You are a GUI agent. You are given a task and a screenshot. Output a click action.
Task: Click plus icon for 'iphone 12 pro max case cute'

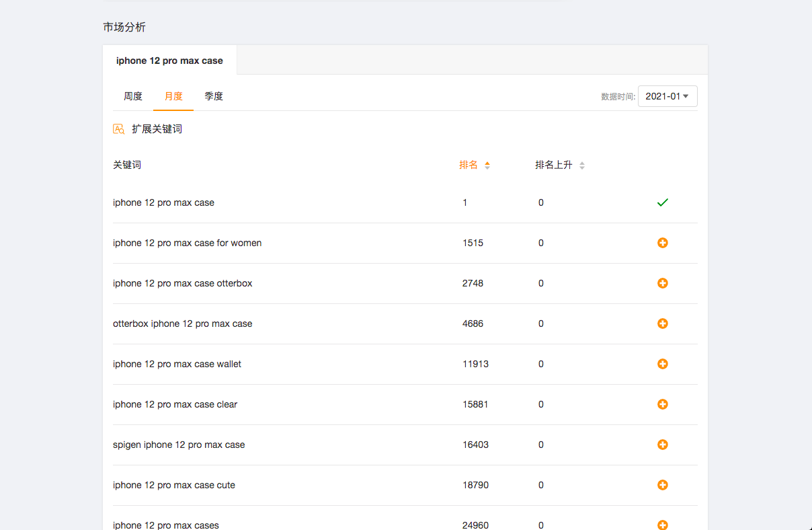[662, 485]
